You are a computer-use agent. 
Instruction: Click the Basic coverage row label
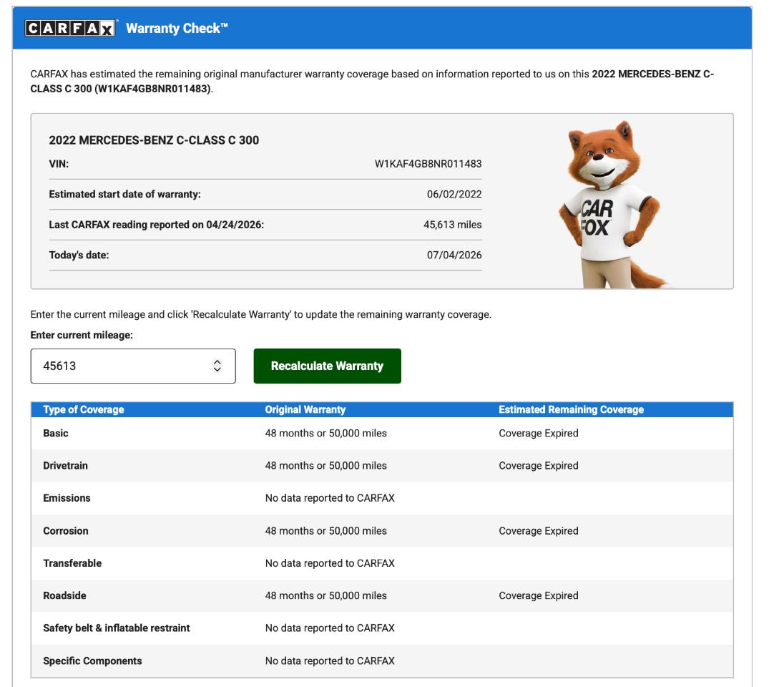tap(56, 433)
